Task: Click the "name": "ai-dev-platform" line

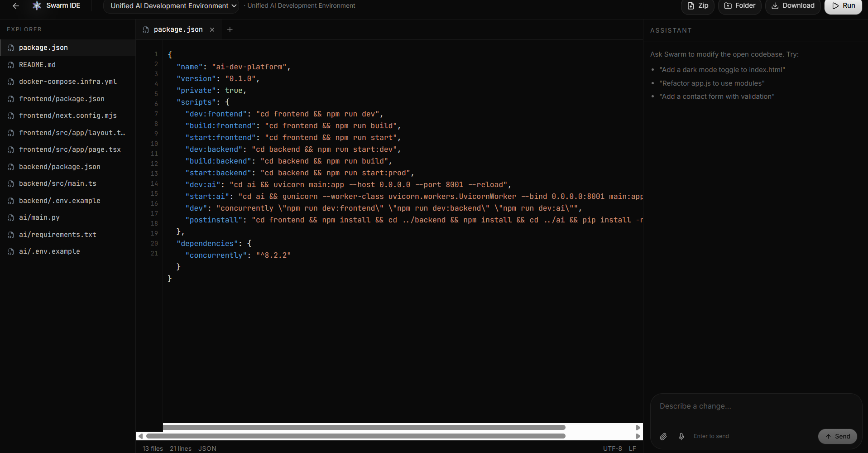Action: point(234,67)
